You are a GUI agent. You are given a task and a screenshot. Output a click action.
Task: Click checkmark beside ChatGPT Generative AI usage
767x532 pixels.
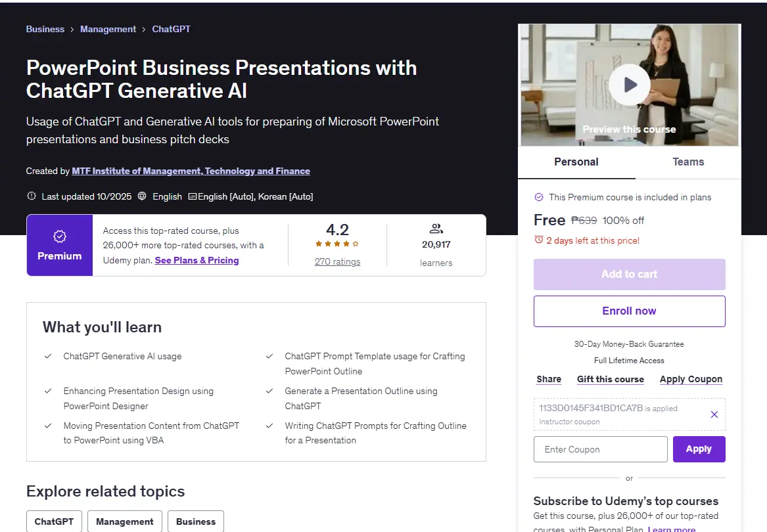click(48, 356)
